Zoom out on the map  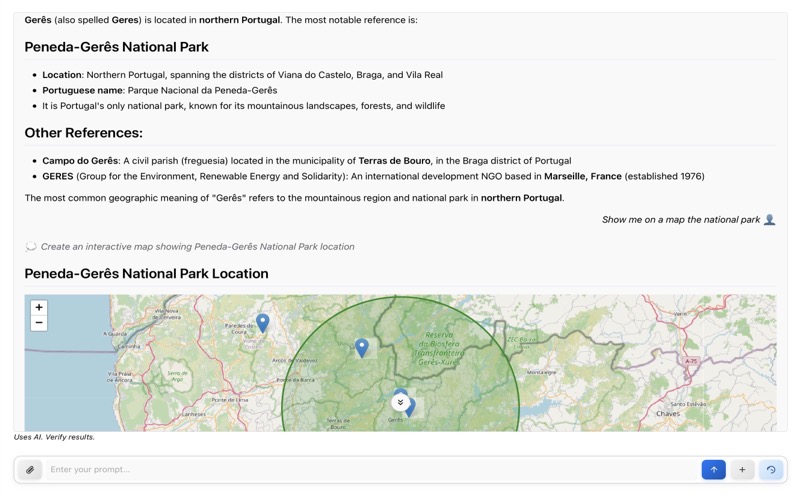click(39, 323)
